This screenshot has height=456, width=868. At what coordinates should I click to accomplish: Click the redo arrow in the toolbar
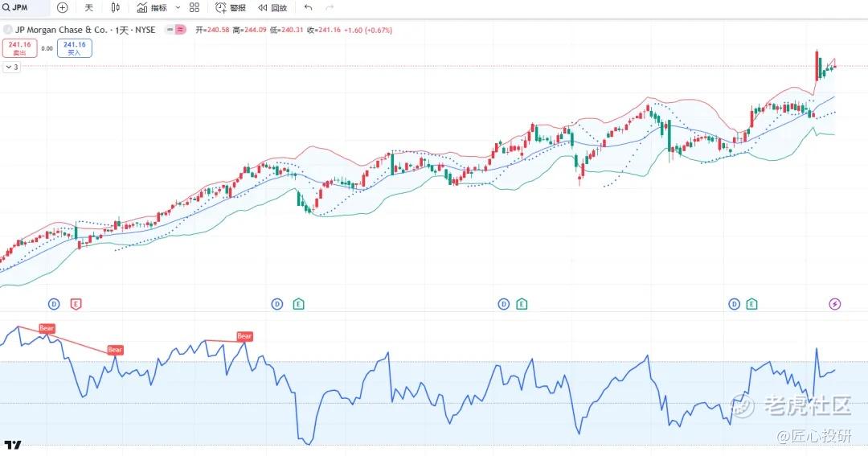click(x=330, y=8)
